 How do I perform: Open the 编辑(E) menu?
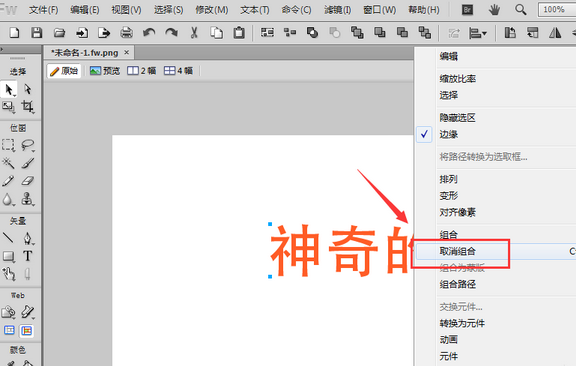pos(85,10)
